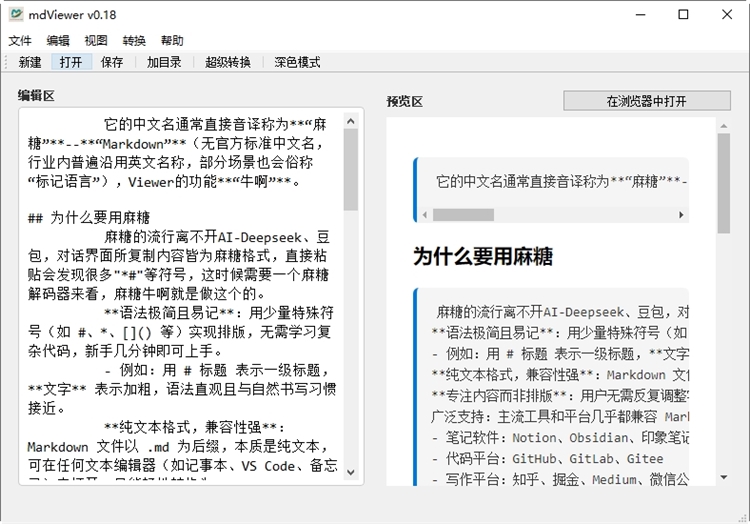Viewport: 750px width, 524px height.
Task: Click the 打开 toolbar button
Action: [x=71, y=62]
